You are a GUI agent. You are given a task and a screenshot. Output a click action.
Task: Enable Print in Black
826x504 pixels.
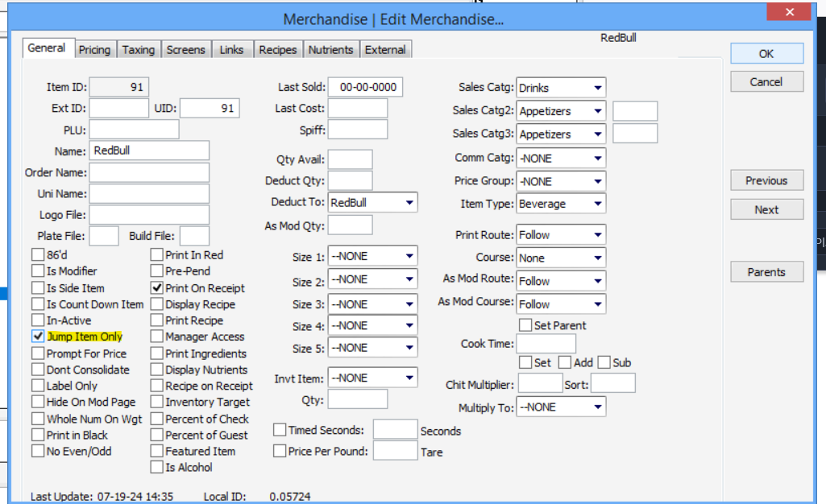tap(38, 435)
